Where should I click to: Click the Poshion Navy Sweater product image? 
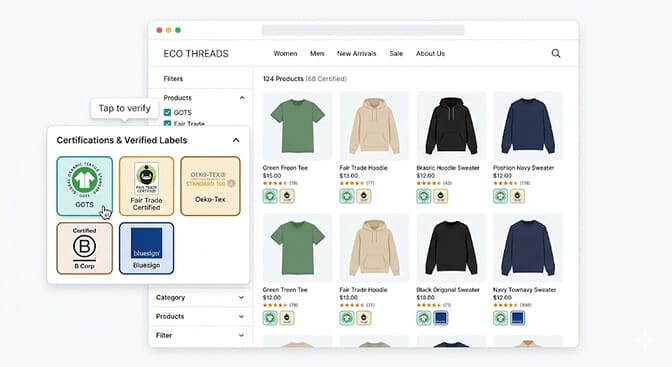click(x=528, y=126)
